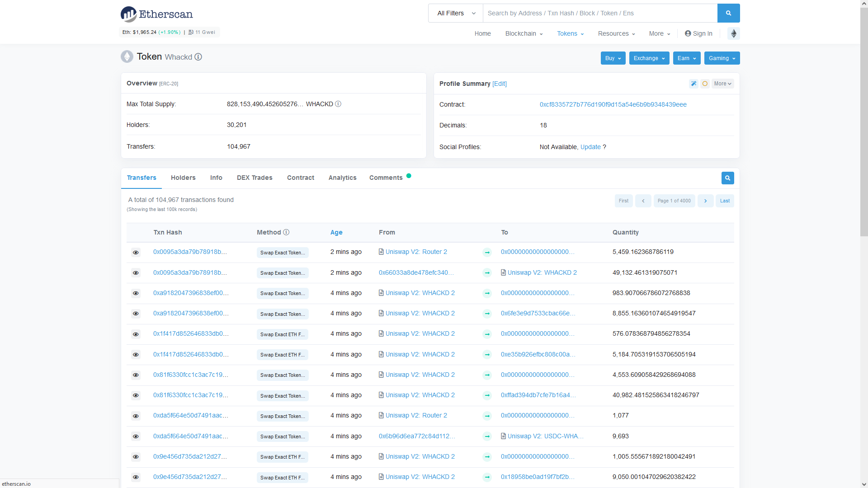Open the All Filters dropdown
The height and width of the screenshot is (488, 868).
point(456,13)
